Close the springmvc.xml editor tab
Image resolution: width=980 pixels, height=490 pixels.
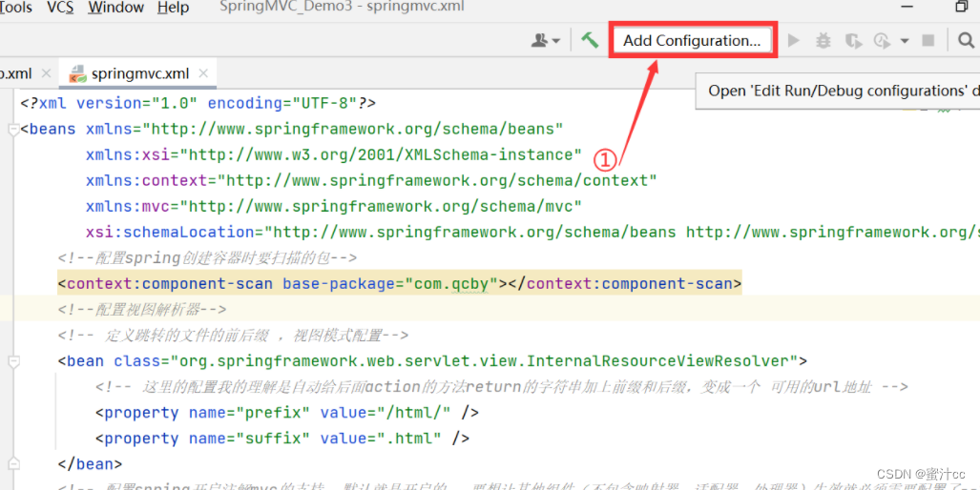[201, 73]
